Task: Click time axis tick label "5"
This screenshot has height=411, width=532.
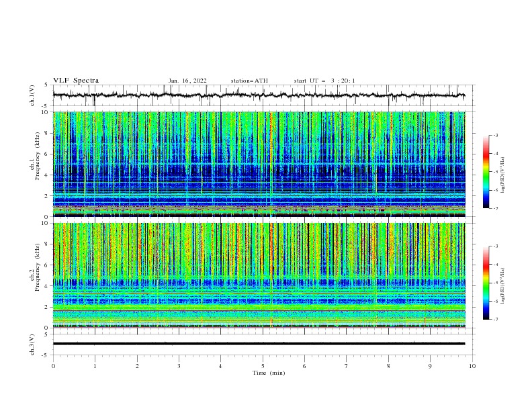Action: click(263, 366)
